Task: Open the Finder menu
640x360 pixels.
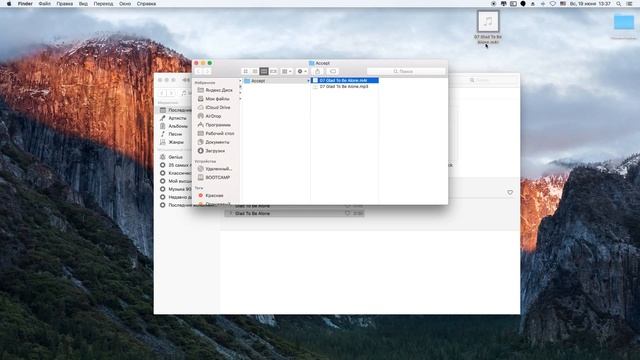Action: (x=25, y=4)
